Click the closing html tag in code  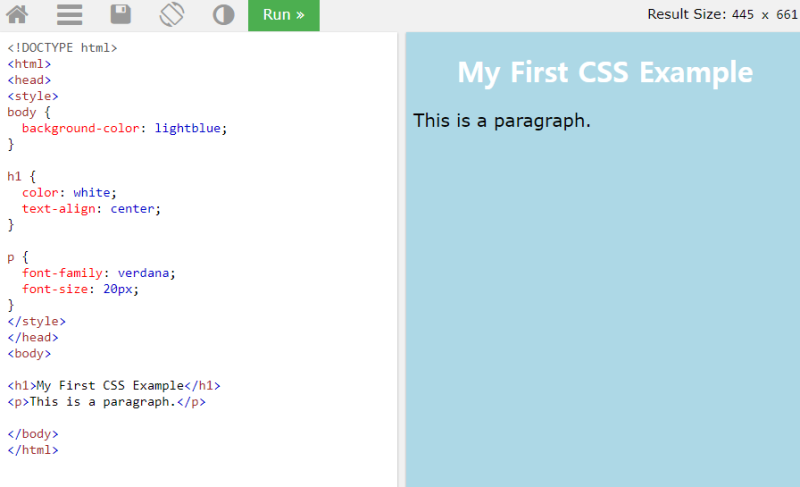33,449
